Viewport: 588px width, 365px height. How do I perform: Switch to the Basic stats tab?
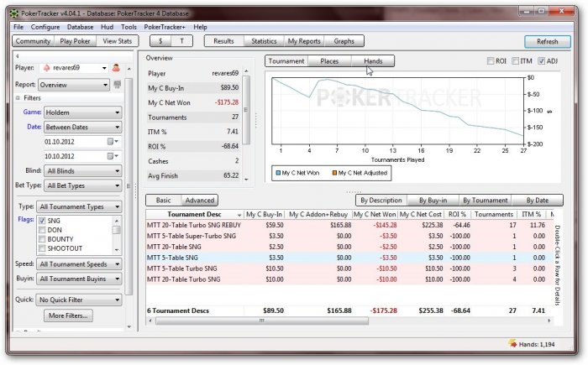click(x=164, y=200)
